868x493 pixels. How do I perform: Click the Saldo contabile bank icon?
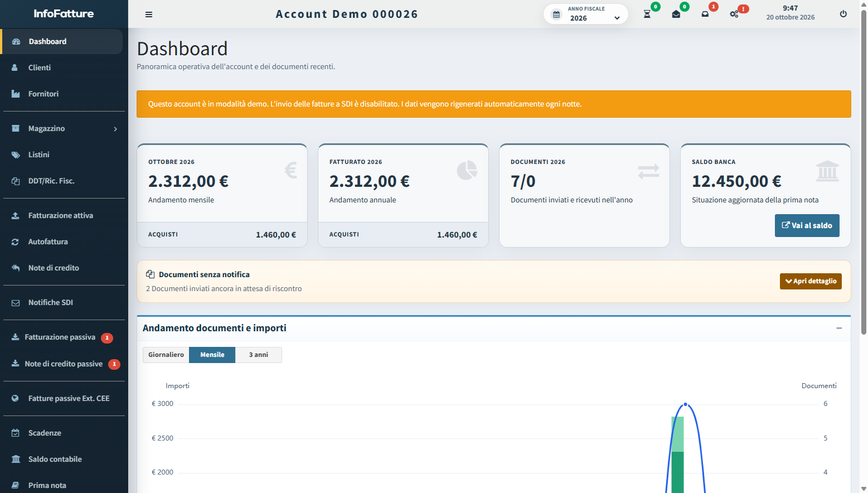(x=16, y=459)
